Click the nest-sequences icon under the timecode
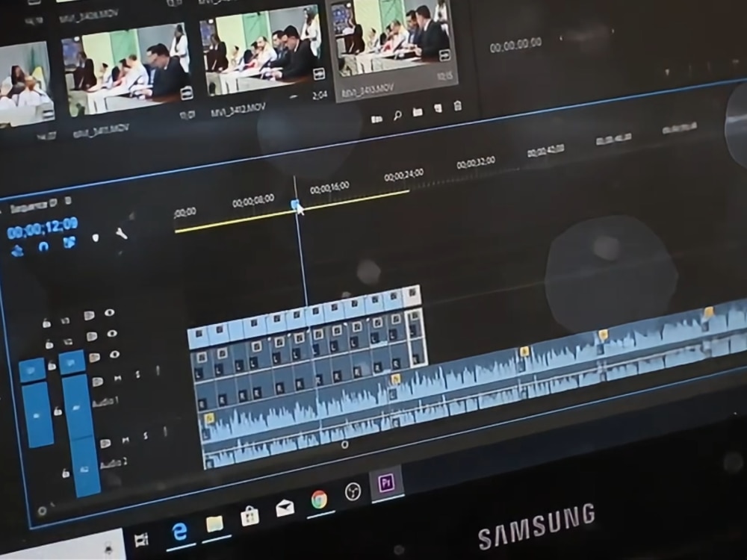The height and width of the screenshot is (560, 747). coord(17,250)
